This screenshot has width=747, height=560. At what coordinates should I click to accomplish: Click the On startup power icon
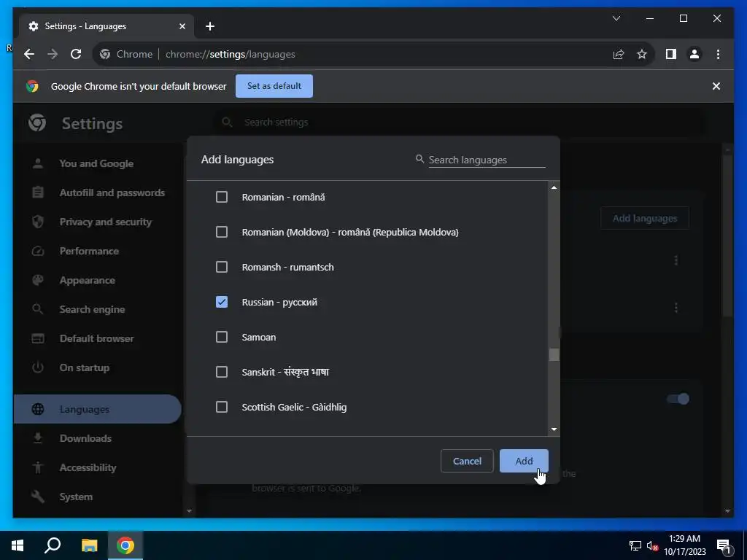click(38, 367)
